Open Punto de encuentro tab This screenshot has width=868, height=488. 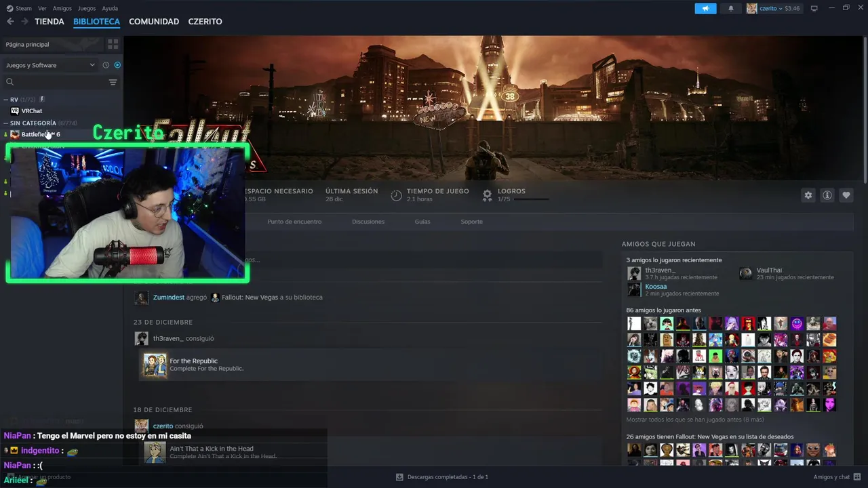pyautogui.click(x=294, y=222)
